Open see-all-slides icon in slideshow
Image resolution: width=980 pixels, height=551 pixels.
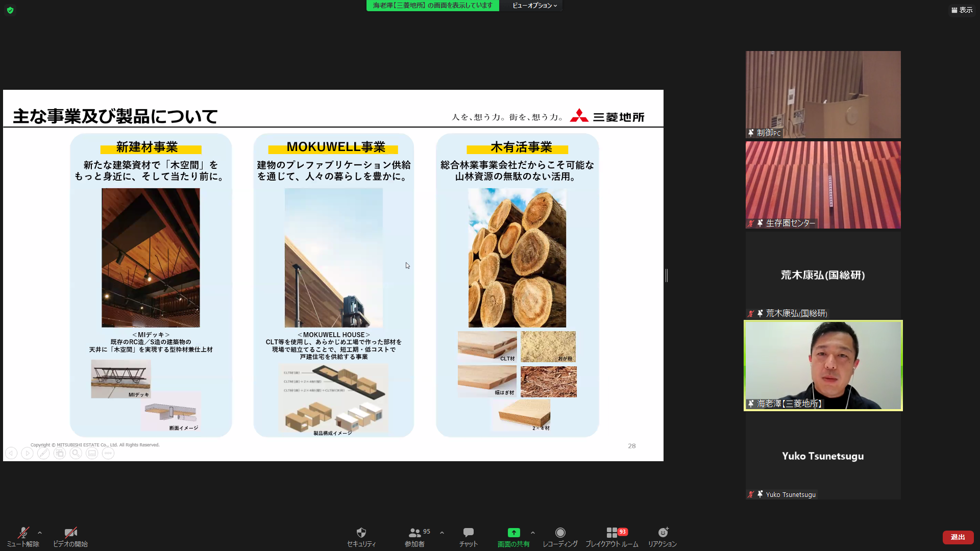(x=60, y=453)
